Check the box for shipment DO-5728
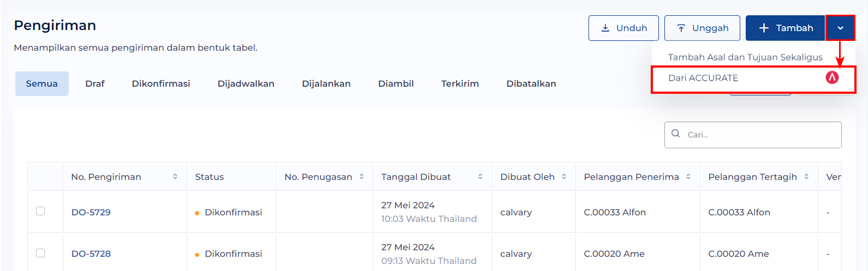Image resolution: width=868 pixels, height=271 pixels. (x=40, y=253)
